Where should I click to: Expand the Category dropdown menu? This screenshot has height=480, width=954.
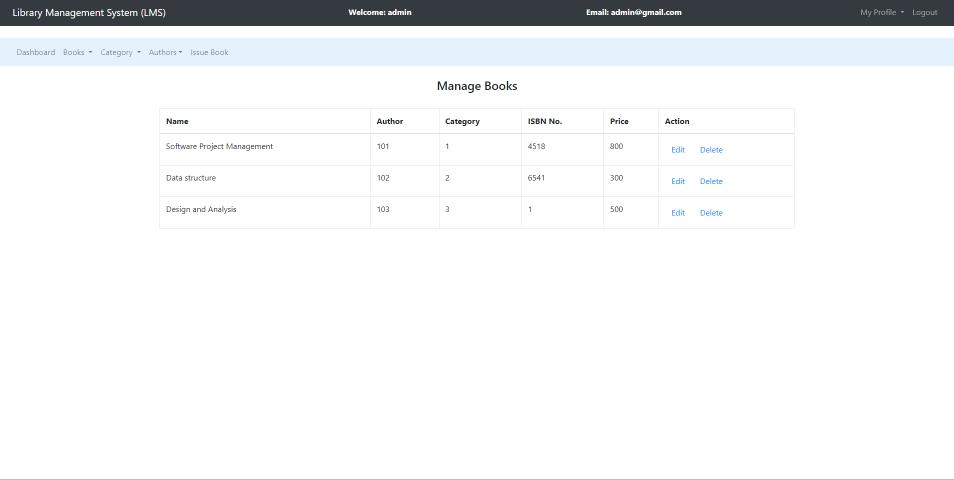[120, 52]
